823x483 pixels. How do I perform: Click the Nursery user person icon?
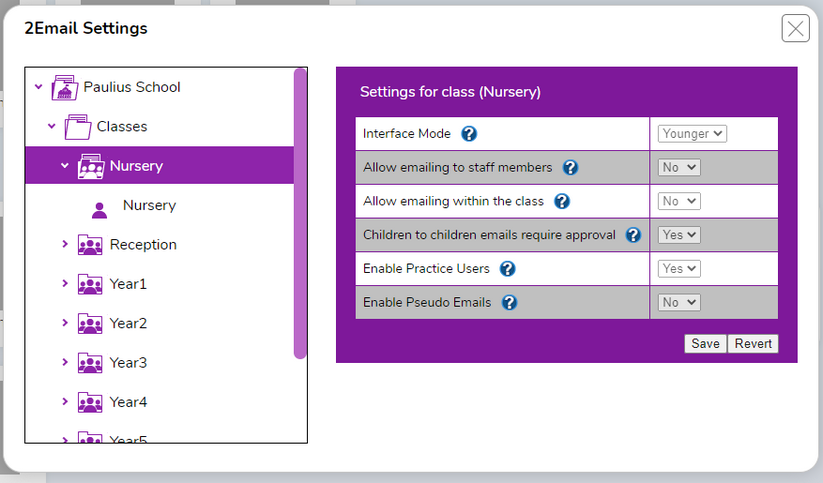point(99,209)
